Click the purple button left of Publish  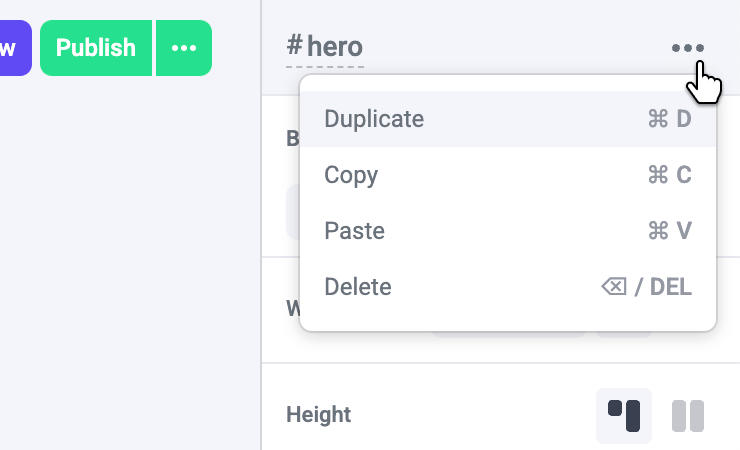click(x=14, y=48)
